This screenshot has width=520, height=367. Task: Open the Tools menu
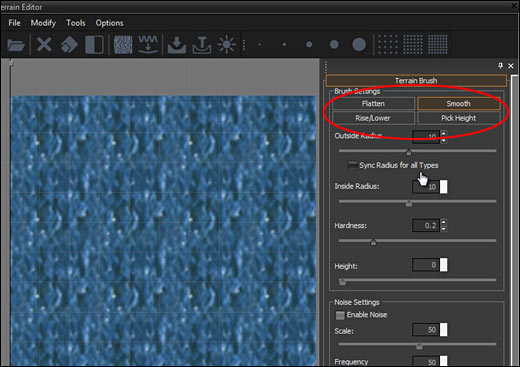[x=76, y=23]
